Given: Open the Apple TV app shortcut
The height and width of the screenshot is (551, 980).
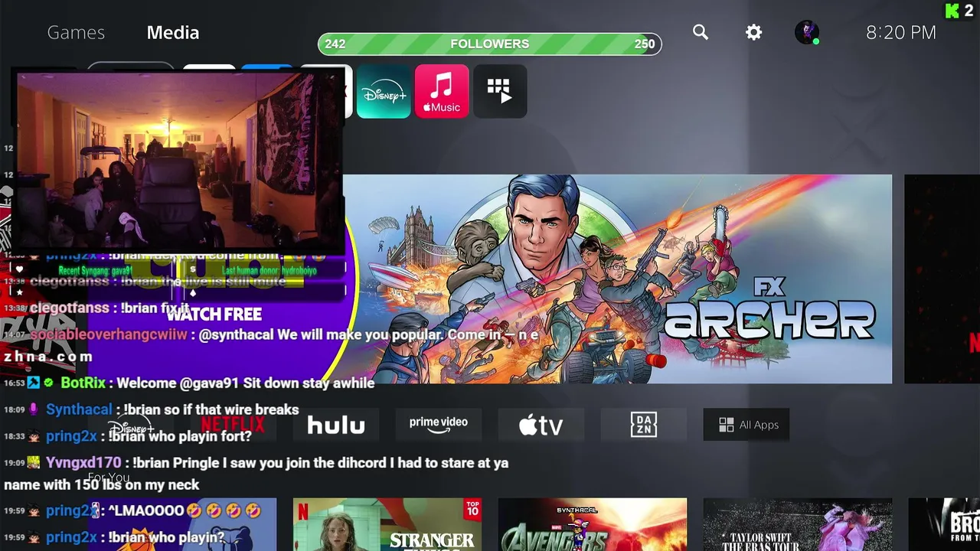Looking at the screenshot, I should pyautogui.click(x=541, y=425).
